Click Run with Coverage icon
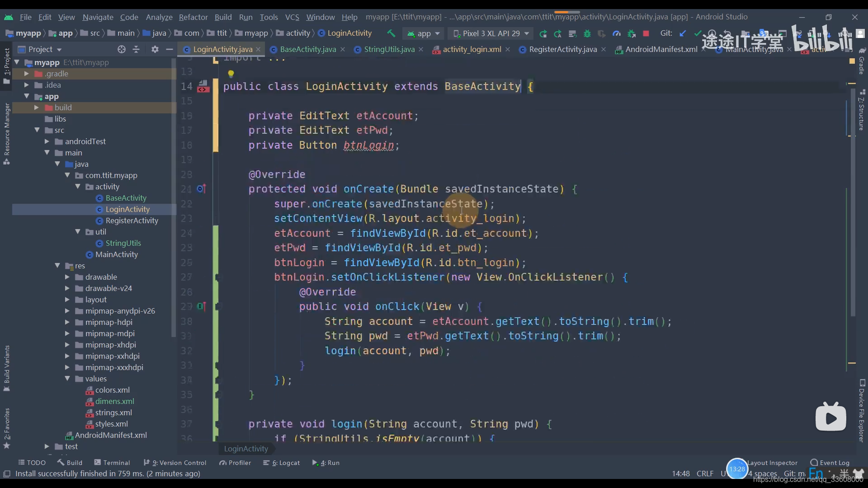868x488 pixels. [x=602, y=33]
